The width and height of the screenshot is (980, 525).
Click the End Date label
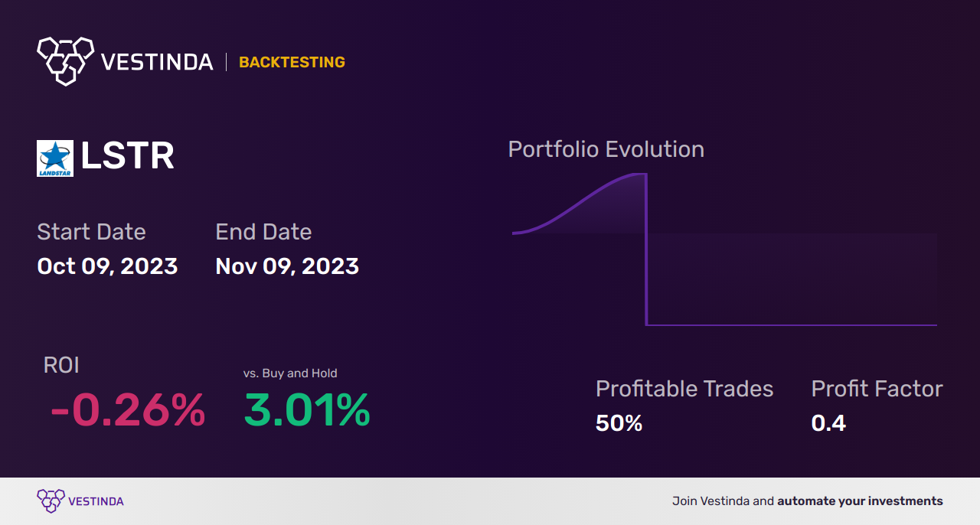click(x=263, y=231)
